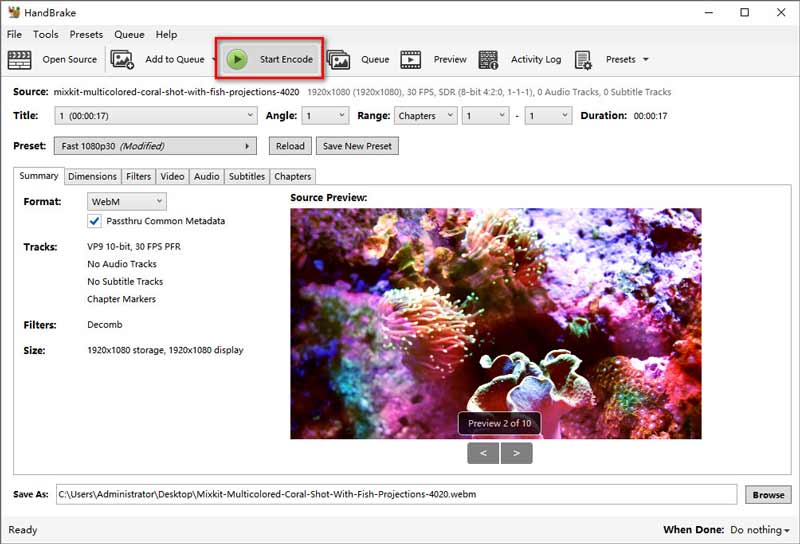Click the Ready status text
The height and width of the screenshot is (544, 800).
[23, 530]
